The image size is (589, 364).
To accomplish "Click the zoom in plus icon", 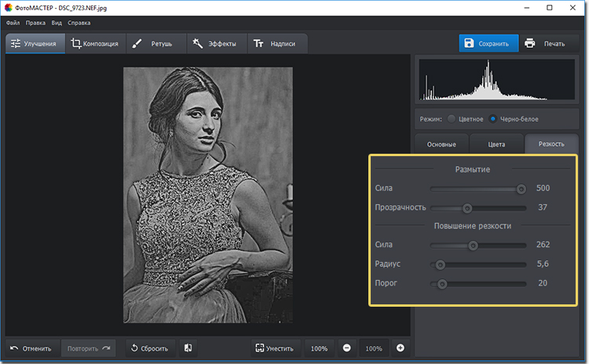I will 400,348.
